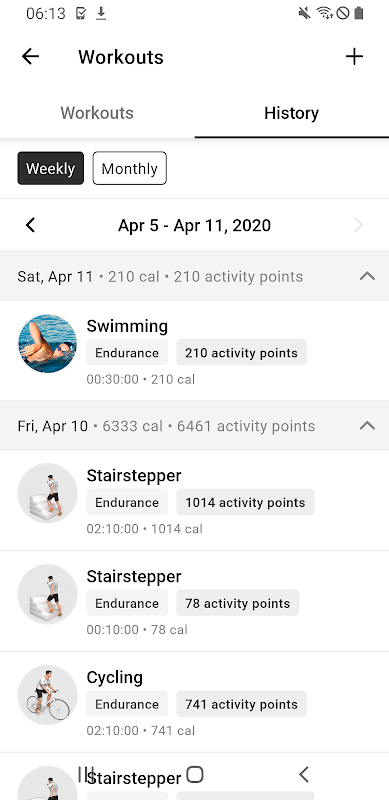Select the Monthly view filter
This screenshot has width=389, height=800.
click(x=130, y=168)
